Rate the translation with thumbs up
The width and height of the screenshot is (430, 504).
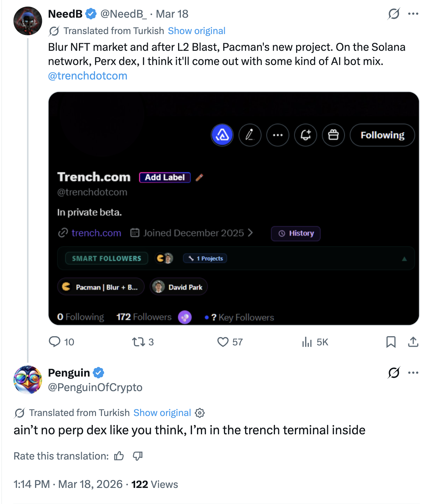[x=118, y=456]
